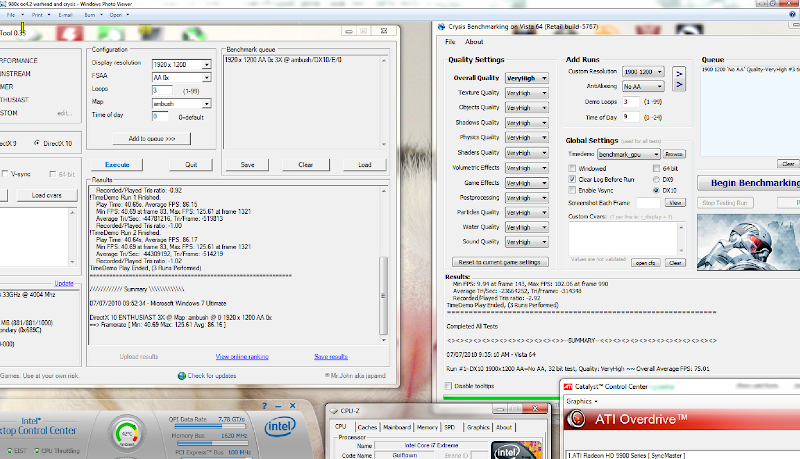
Task: Toggle the Clear Log Before Run checkbox
Action: point(572,180)
